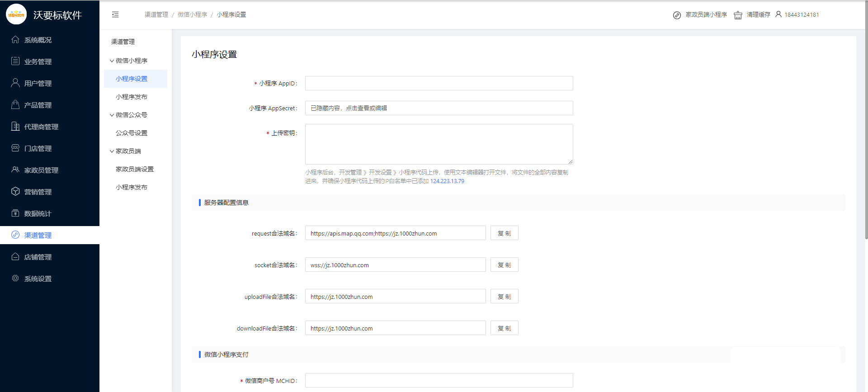
Task: Click the 渠道管理 submenu heading
Action: coord(123,42)
